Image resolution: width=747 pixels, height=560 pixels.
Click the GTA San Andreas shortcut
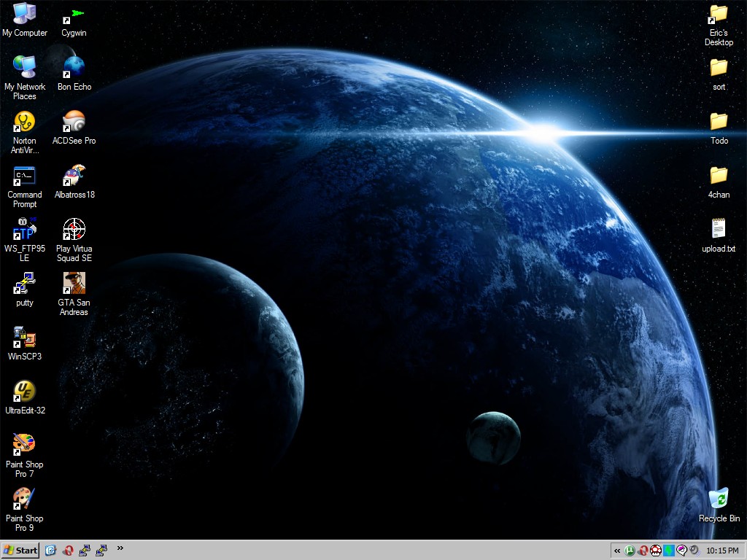(74, 294)
